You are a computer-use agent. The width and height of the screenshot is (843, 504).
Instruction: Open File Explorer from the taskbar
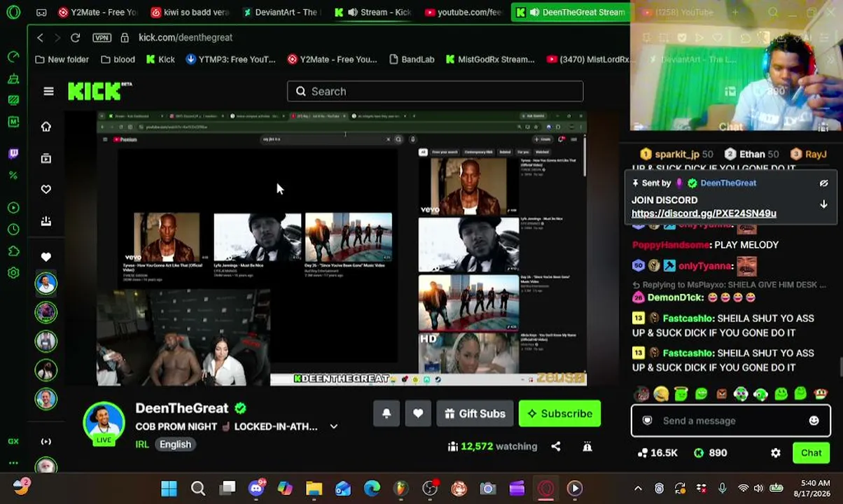314,489
